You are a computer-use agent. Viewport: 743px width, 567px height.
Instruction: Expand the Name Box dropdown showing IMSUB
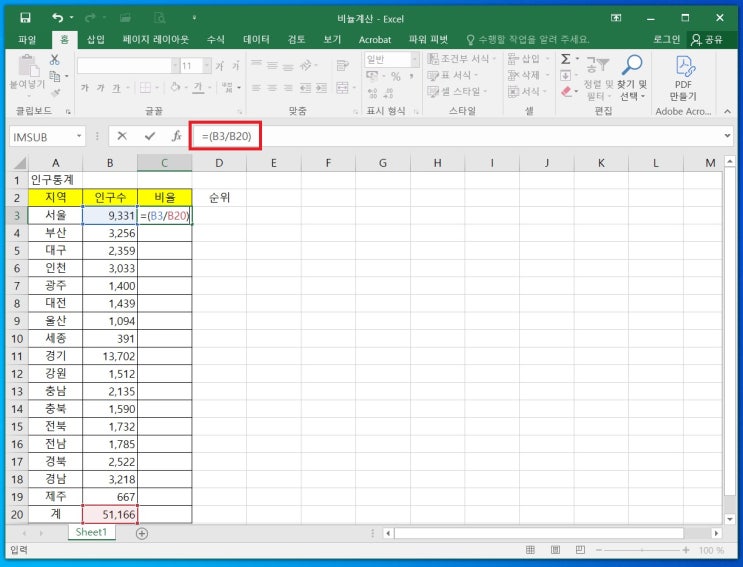tap(79, 136)
